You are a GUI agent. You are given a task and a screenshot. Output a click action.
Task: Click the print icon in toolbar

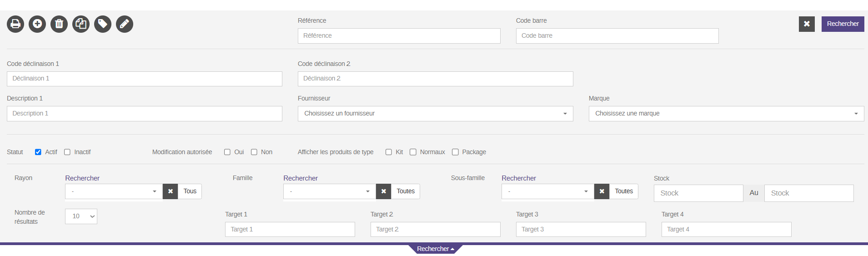pyautogui.click(x=15, y=24)
